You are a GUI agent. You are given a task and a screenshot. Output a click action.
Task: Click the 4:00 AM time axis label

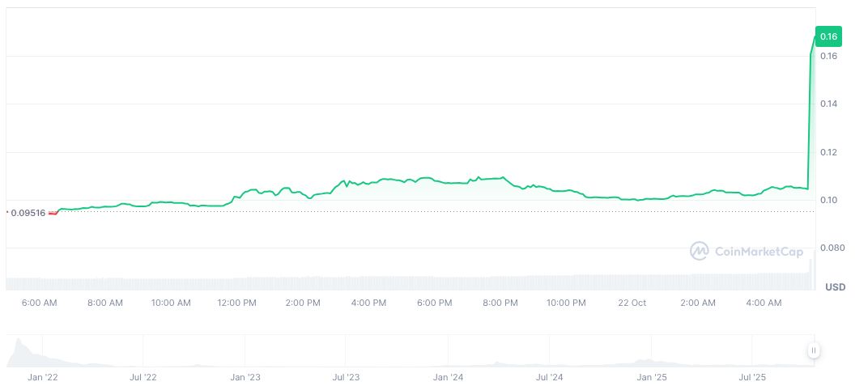pyautogui.click(x=764, y=303)
